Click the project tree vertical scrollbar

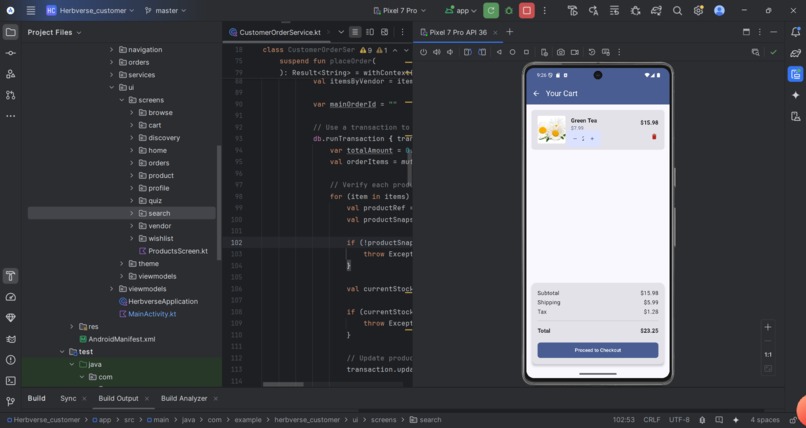[219, 203]
